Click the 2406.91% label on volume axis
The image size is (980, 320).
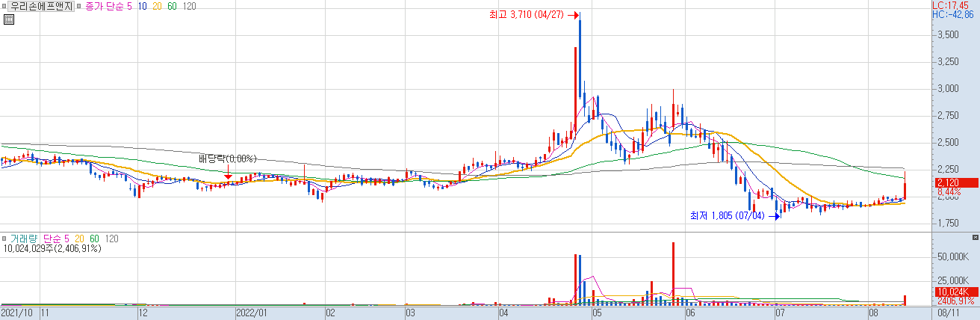(956, 301)
